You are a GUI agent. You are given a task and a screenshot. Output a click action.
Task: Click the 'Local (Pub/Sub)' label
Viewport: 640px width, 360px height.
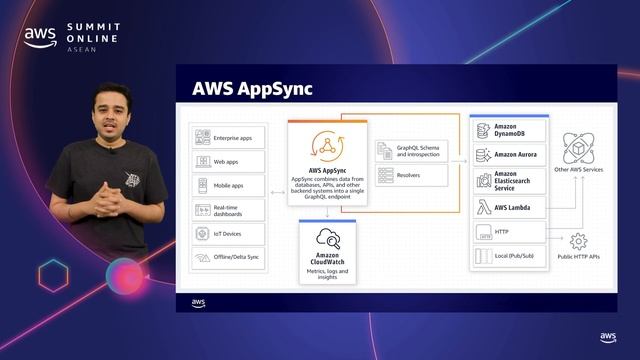pyautogui.click(x=514, y=256)
